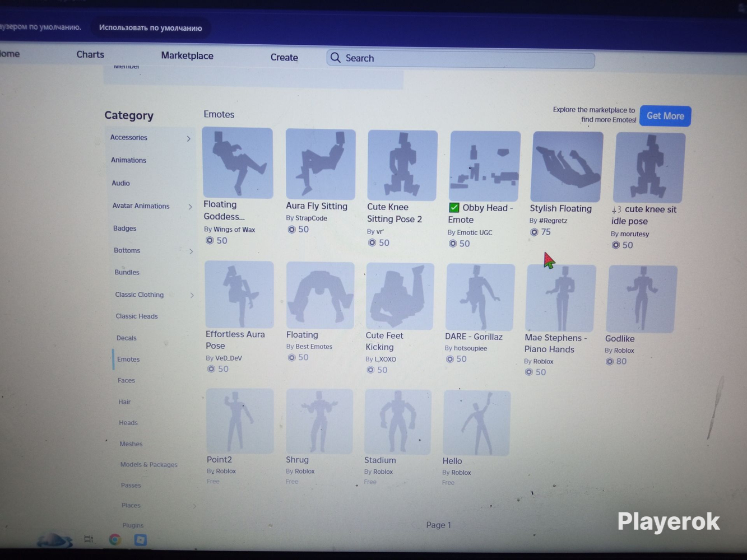Expand the Classic Clothing category arrow
The height and width of the screenshot is (560, 747).
(x=192, y=295)
